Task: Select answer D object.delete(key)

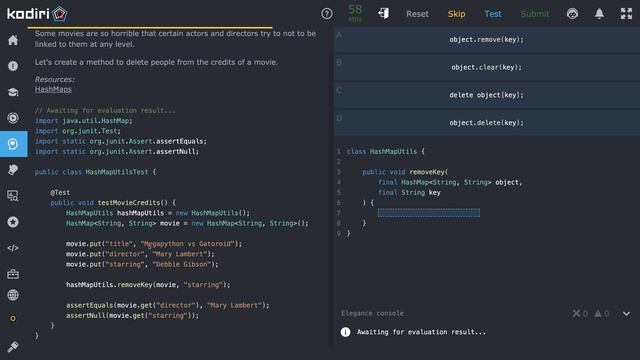Action: tap(487, 123)
